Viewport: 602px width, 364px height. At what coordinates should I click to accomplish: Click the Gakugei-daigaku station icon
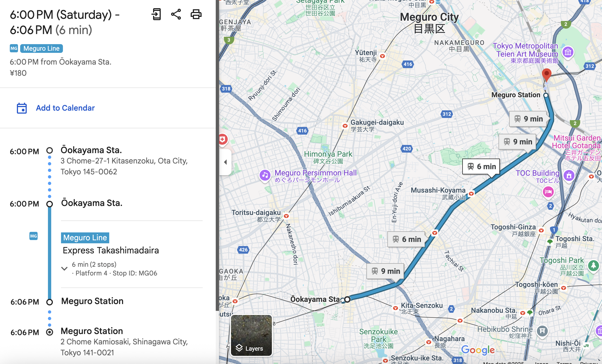(x=345, y=126)
